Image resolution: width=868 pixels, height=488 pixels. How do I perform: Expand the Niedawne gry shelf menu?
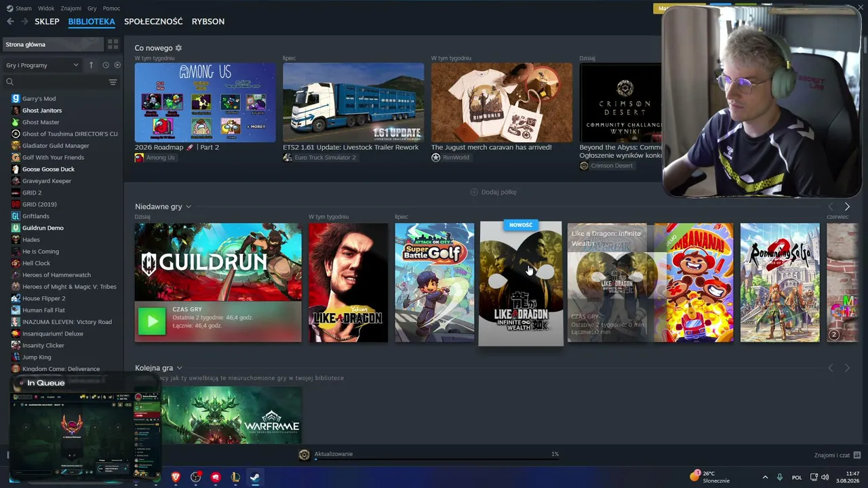click(189, 207)
